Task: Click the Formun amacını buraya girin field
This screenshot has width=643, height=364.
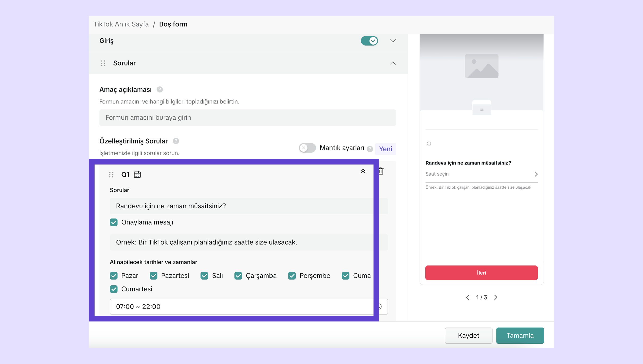Action: pyautogui.click(x=248, y=117)
